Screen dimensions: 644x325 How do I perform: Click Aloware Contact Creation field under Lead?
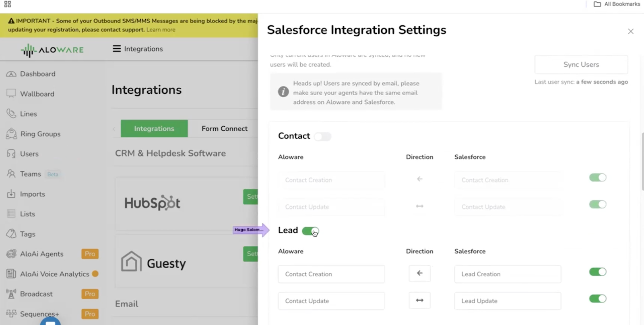[331, 274]
